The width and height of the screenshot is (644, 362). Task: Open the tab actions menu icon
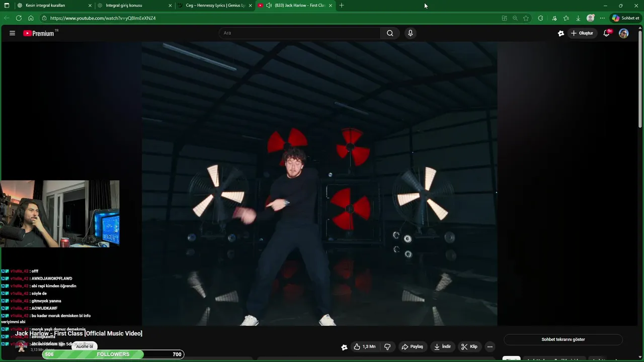(x=7, y=6)
